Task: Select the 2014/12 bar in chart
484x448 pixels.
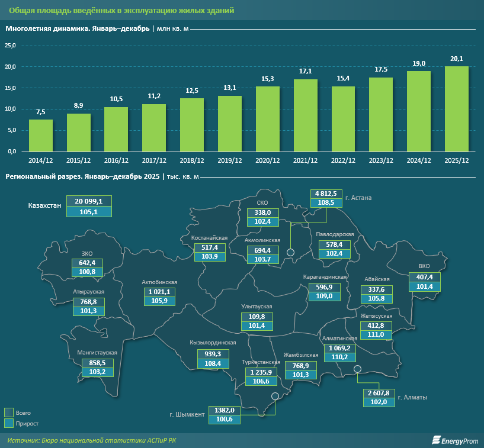Action: 41,136
